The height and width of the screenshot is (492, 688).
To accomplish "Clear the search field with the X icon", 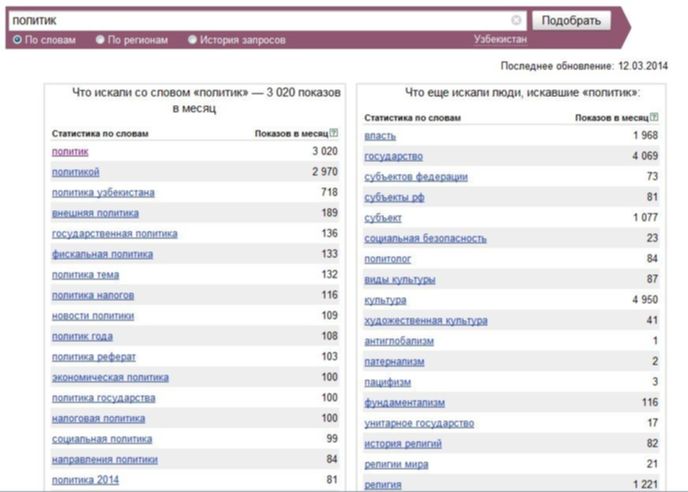I will coord(516,20).
